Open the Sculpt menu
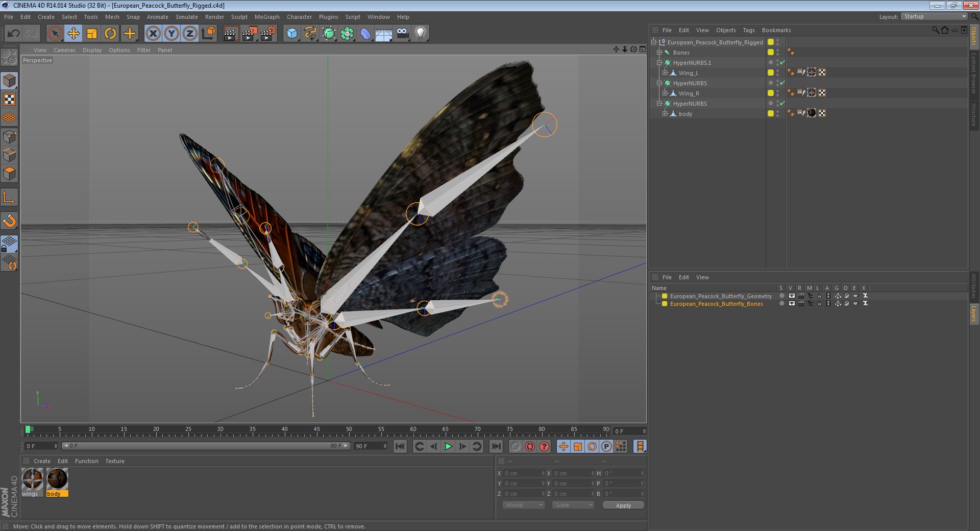The image size is (980, 531). pyautogui.click(x=239, y=17)
